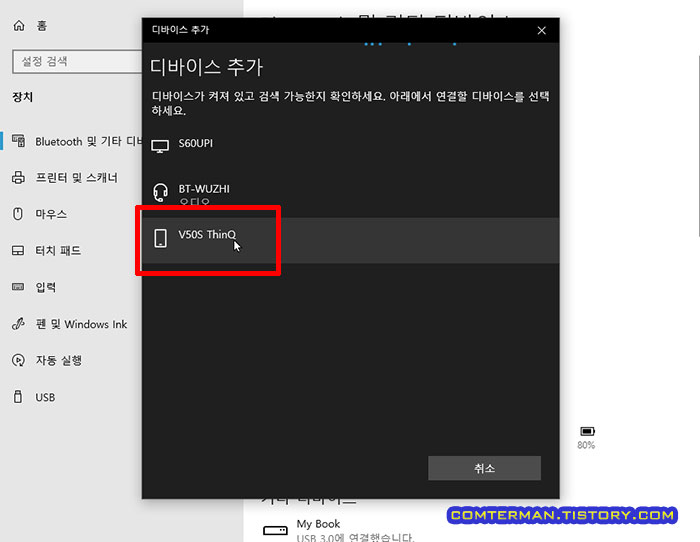The width and height of the screenshot is (700, 542).
Task: Close the Add a device dialog
Action: 542,30
